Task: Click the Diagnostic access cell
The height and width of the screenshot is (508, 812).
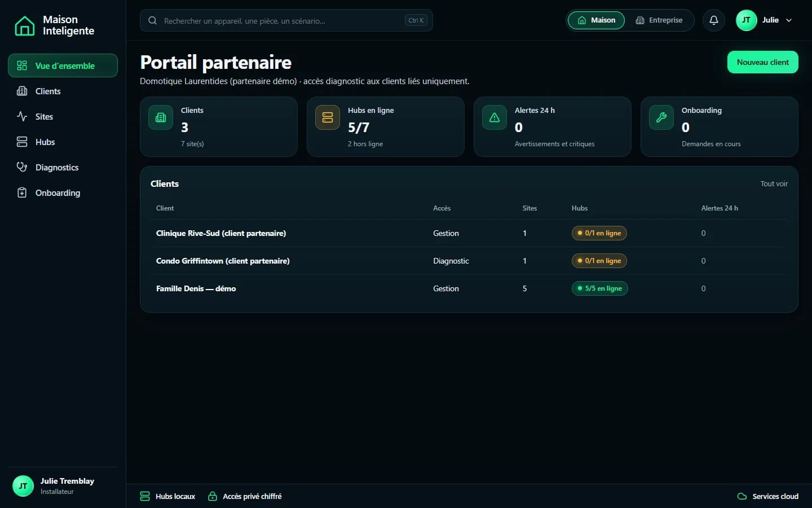Action: (451, 261)
